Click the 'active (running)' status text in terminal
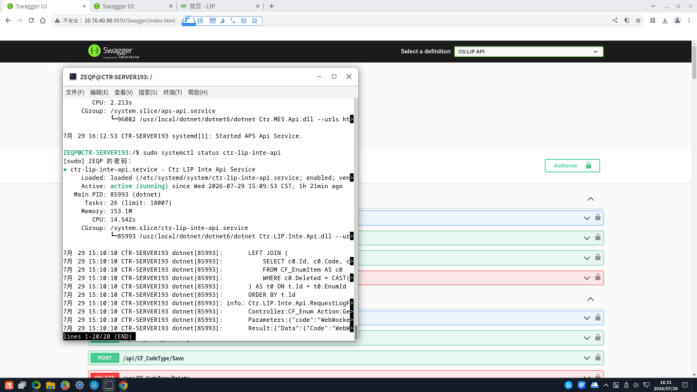Viewport: 697px width, 392px height. click(139, 186)
